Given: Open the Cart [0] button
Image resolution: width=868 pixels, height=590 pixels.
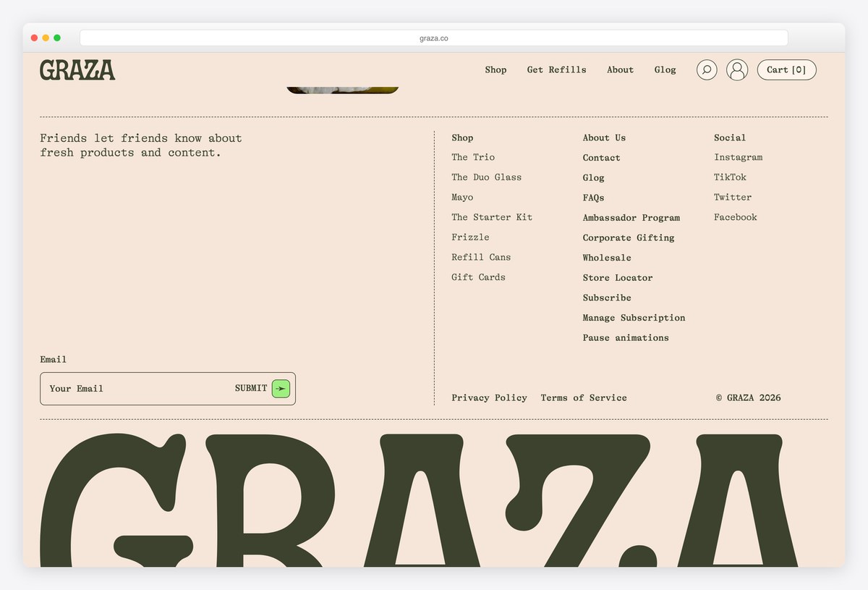Looking at the screenshot, I should tap(787, 69).
